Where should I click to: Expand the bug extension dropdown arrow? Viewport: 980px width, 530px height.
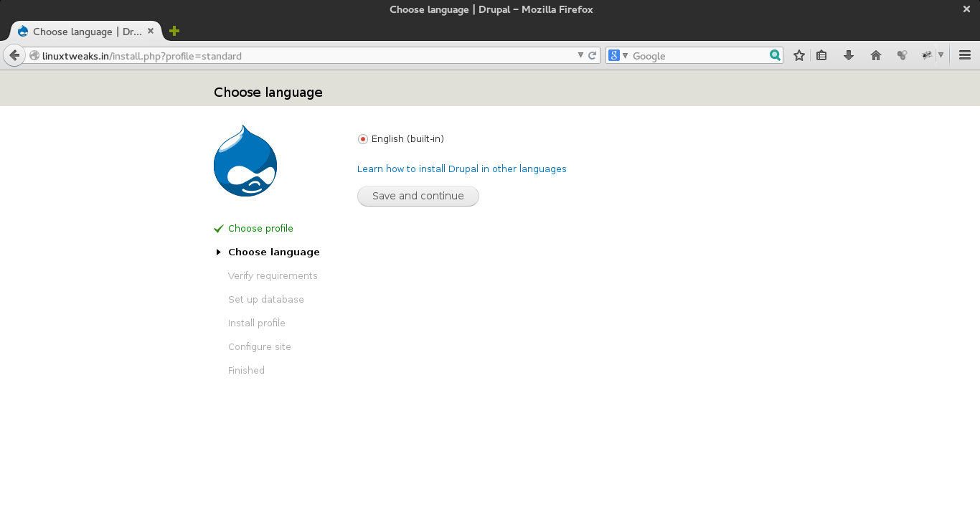pyautogui.click(x=941, y=55)
